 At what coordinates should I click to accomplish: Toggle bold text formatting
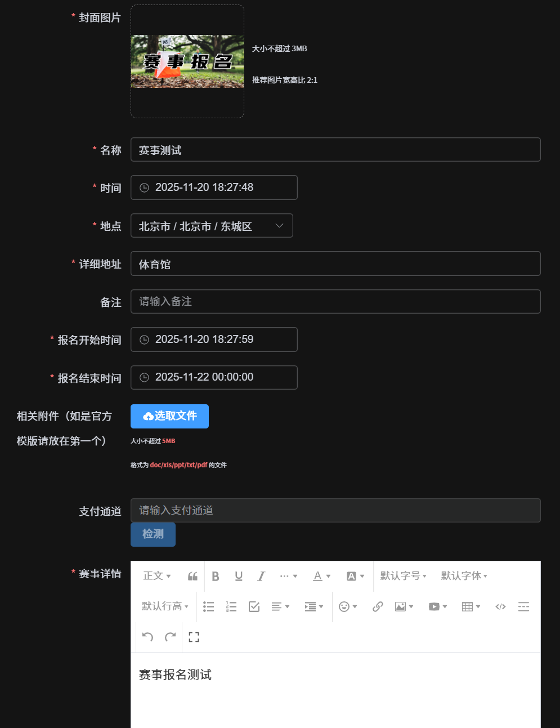(x=216, y=576)
